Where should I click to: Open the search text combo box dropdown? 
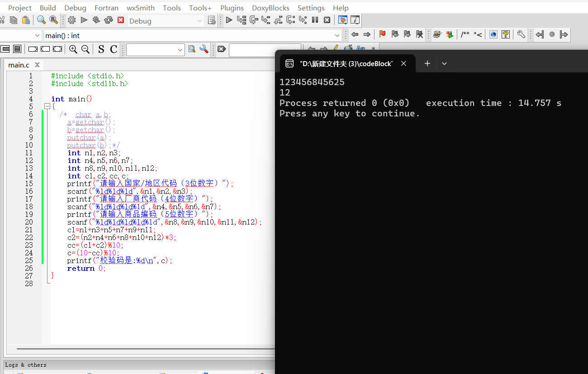[180, 50]
